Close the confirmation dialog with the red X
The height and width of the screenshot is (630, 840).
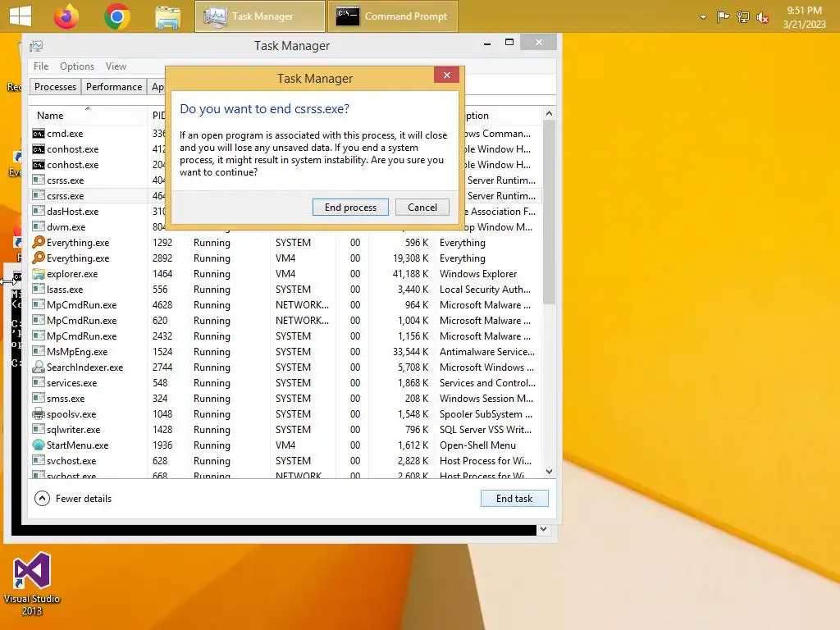(x=447, y=75)
